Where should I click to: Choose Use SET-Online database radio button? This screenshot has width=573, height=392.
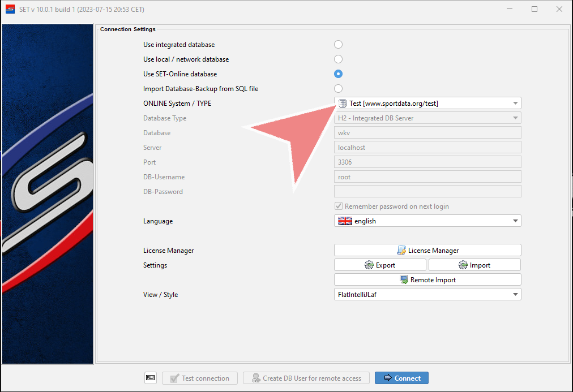[338, 74]
